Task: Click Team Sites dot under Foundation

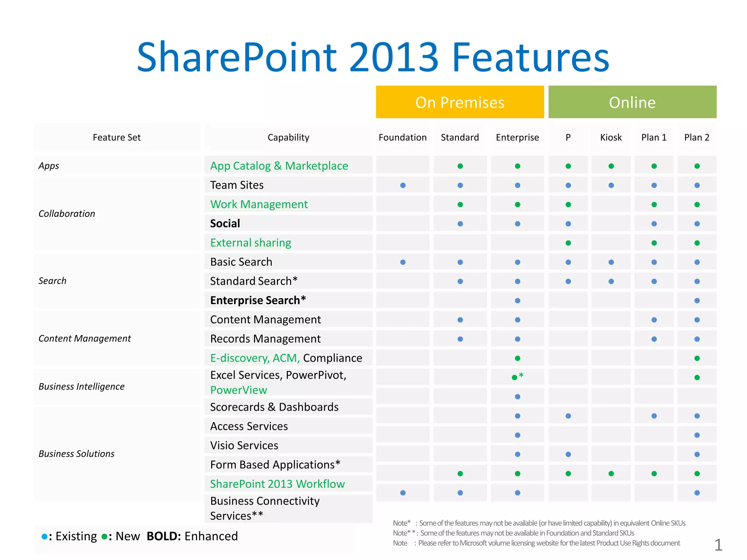Action: (403, 185)
